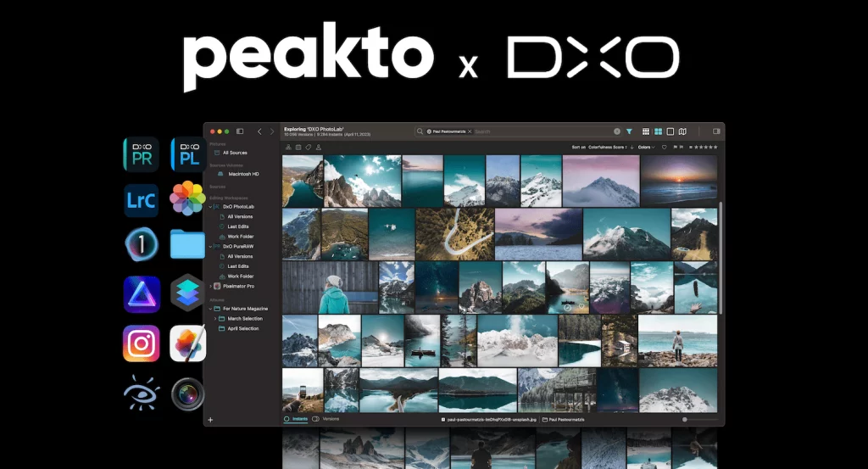Click the Paul Pastourmatzis folder in the status bar

564,420
